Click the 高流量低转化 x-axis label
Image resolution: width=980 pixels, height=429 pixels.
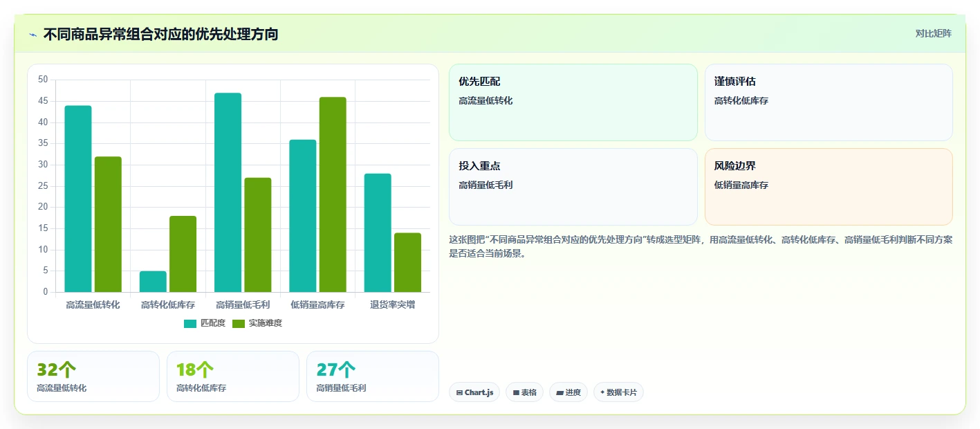(93, 304)
